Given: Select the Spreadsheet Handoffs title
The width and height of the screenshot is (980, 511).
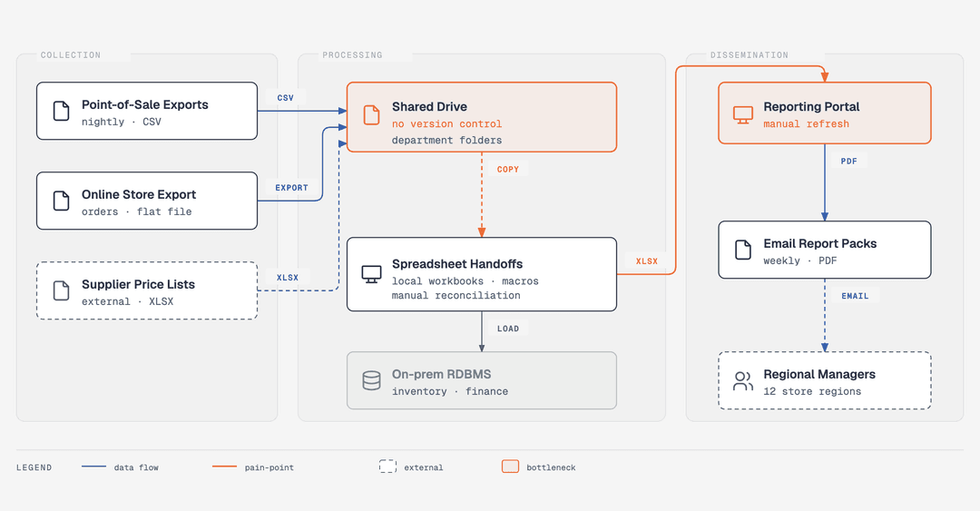Looking at the screenshot, I should pos(457,264).
